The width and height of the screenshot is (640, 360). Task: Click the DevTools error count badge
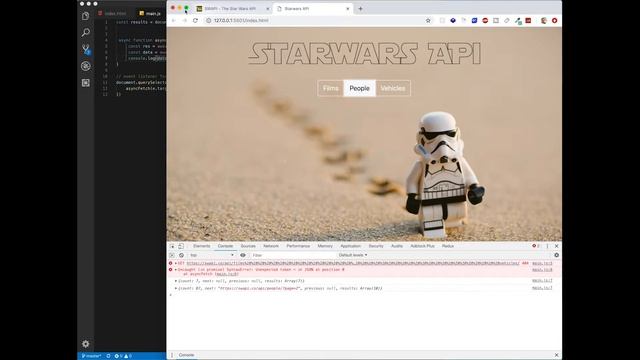(536, 246)
